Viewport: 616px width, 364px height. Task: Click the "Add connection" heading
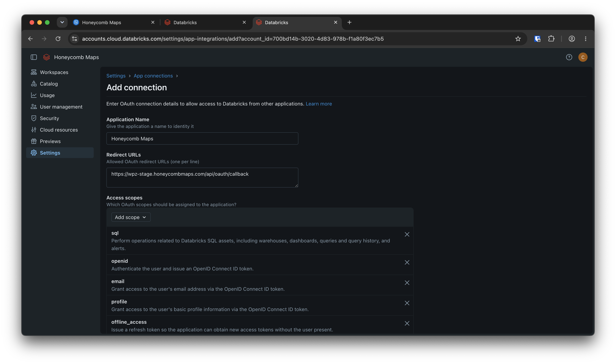[x=137, y=88]
